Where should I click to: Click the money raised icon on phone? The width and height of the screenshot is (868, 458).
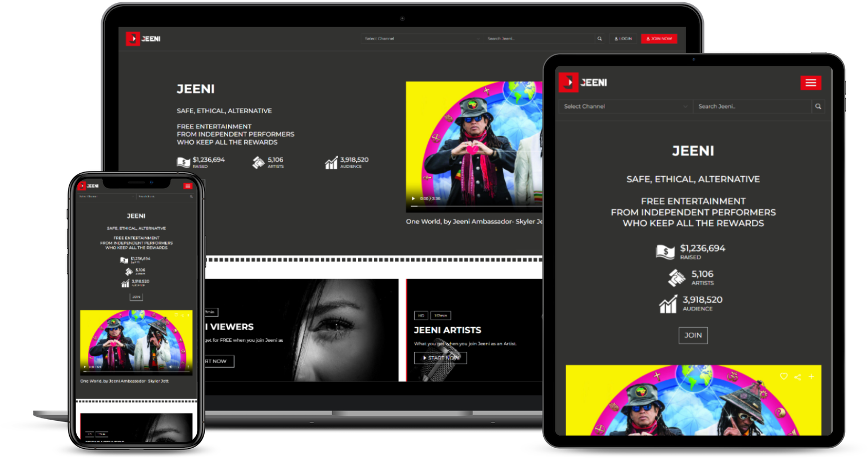(124, 260)
